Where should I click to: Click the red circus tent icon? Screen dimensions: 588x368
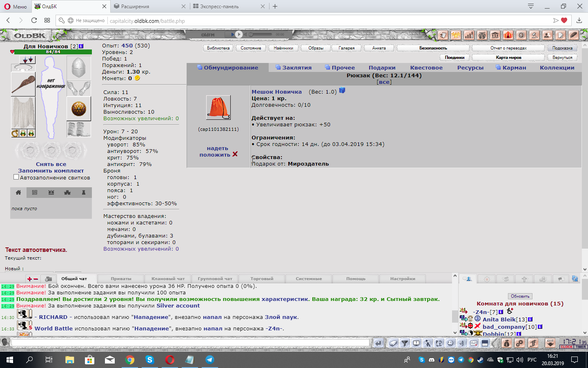tap(508, 35)
